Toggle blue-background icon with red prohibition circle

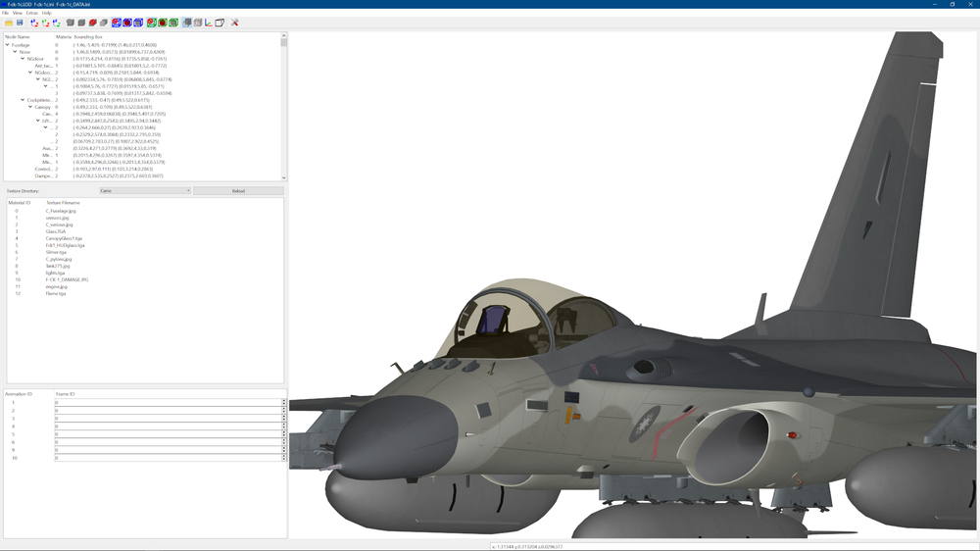[117, 23]
